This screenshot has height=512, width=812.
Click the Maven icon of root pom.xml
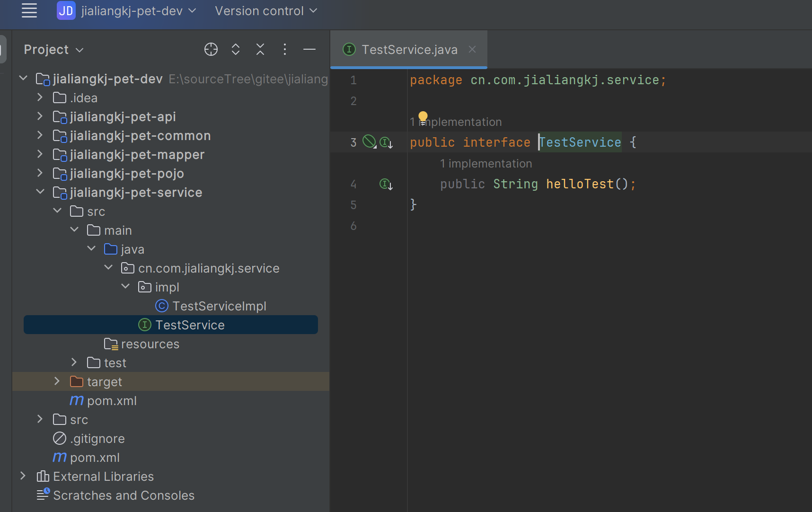pyautogui.click(x=60, y=457)
